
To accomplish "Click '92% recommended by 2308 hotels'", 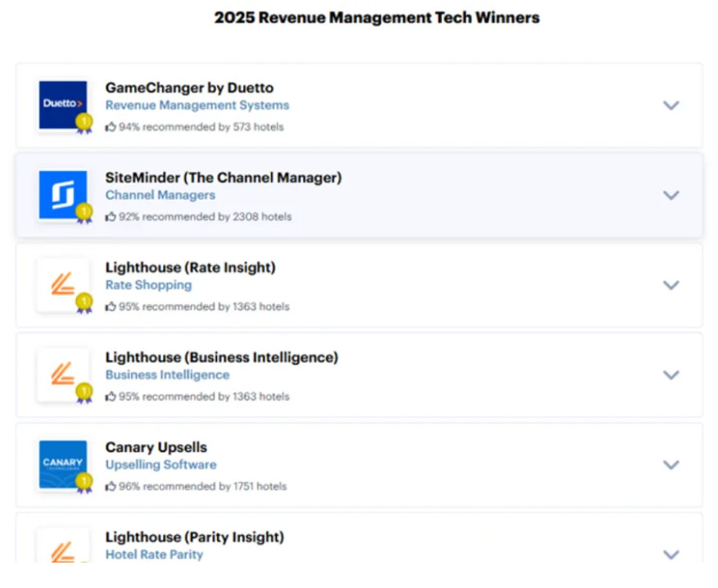I will coord(205,216).
